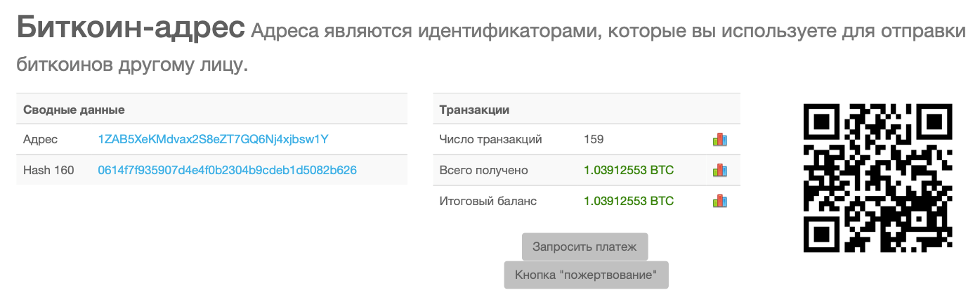Click the Bitcoin address QR code
The width and height of the screenshot is (980, 295).
coord(878,178)
